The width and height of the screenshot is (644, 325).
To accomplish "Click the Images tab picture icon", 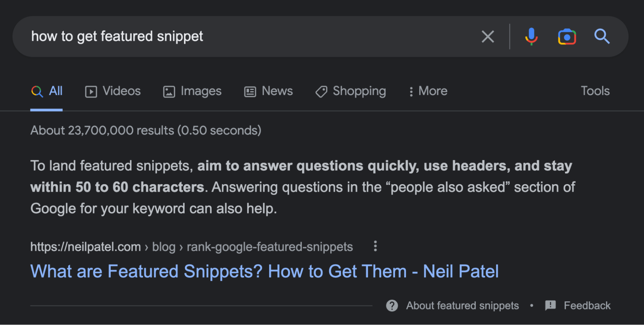I will coord(169,91).
